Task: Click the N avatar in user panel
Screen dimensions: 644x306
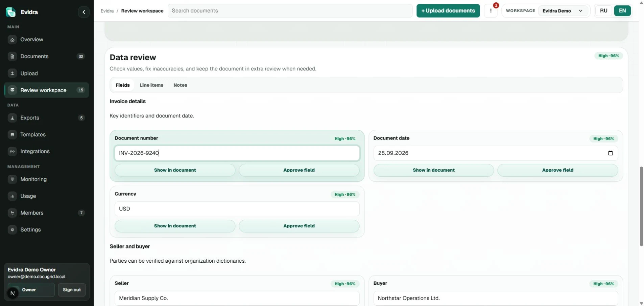Action: pyautogui.click(x=13, y=293)
